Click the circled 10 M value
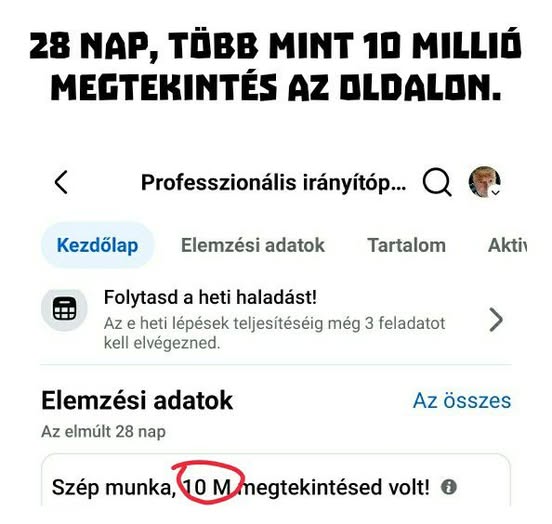Screen dimensions: 552x524 coord(207,487)
